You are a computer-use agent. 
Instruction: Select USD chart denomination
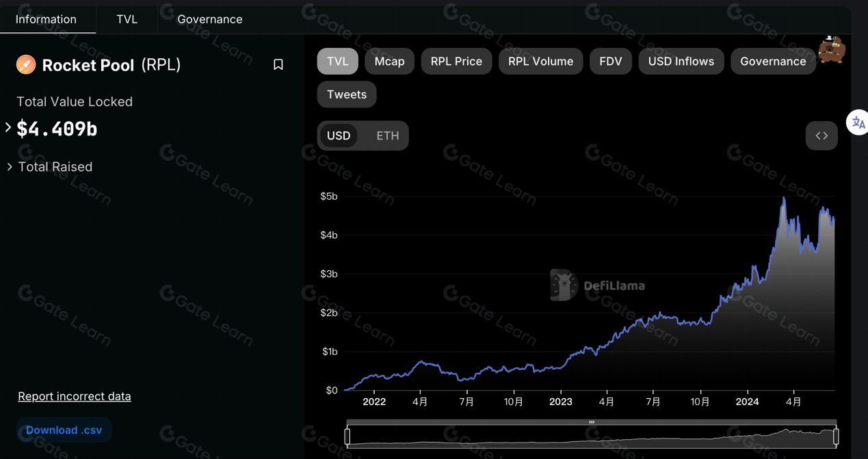339,135
